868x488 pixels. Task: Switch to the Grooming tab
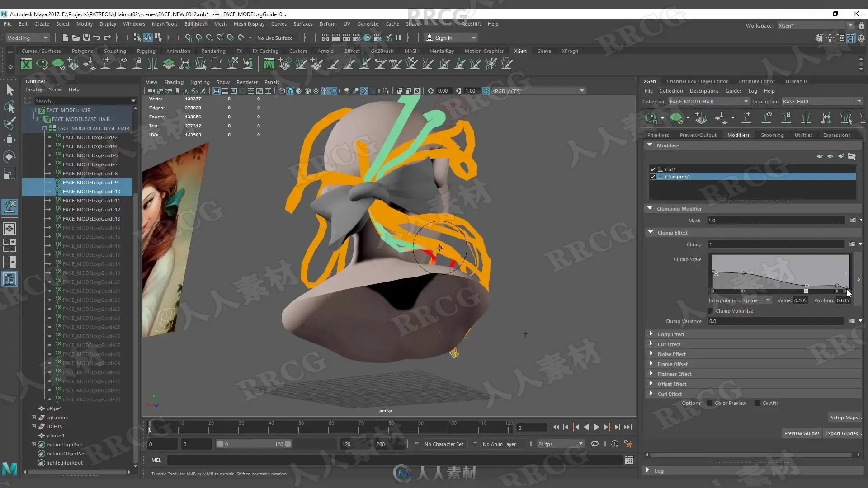coord(772,135)
